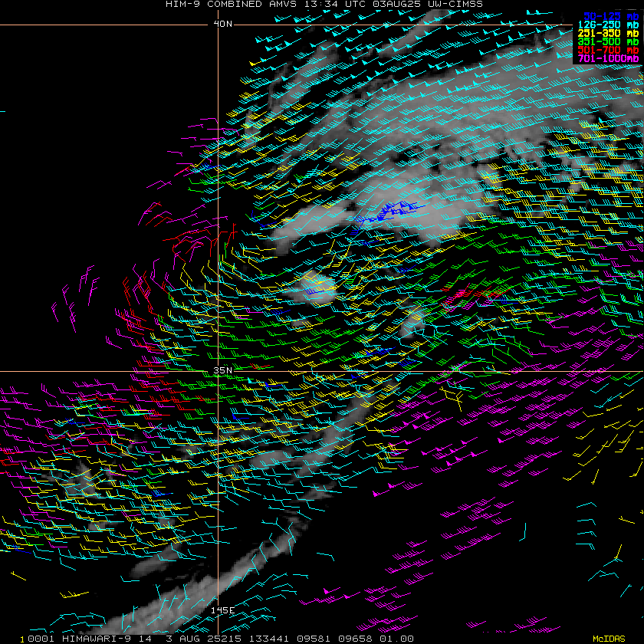644x644 pixels.
Task: Click the 40N latitude label
Action: pyautogui.click(x=222, y=24)
